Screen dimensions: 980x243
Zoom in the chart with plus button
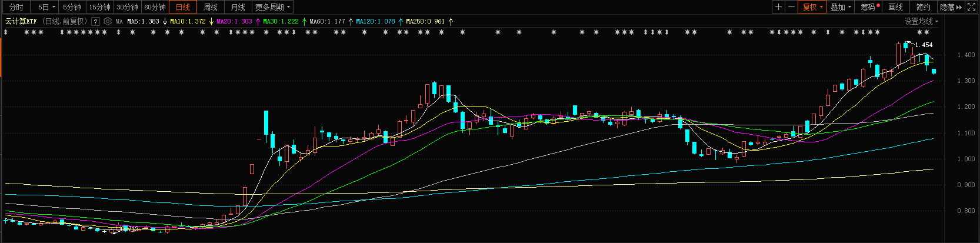click(778, 7)
